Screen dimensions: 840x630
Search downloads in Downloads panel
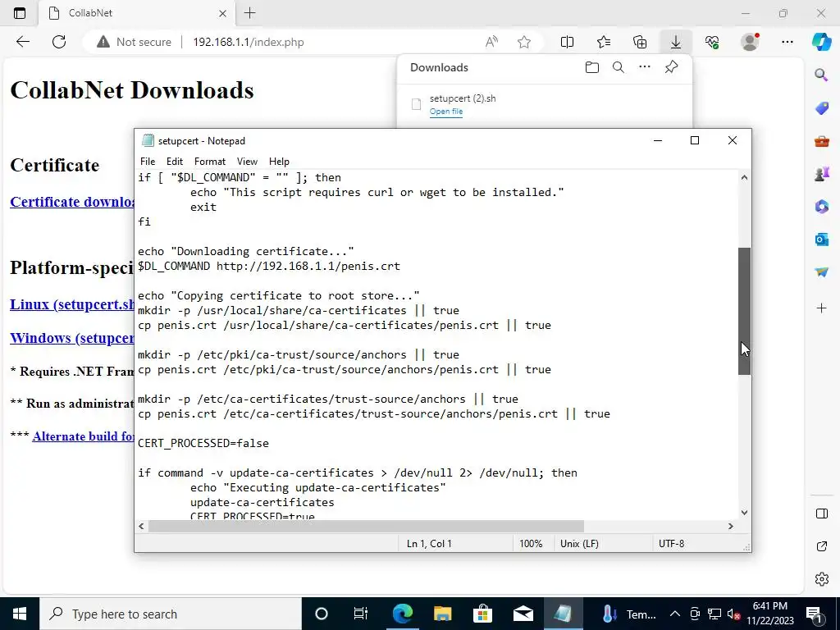[619, 67]
